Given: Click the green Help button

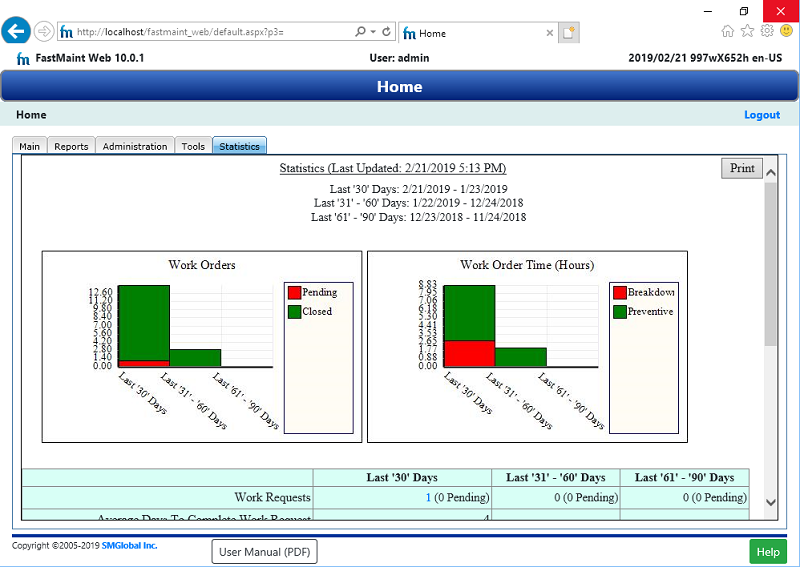Looking at the screenshot, I should point(768,552).
